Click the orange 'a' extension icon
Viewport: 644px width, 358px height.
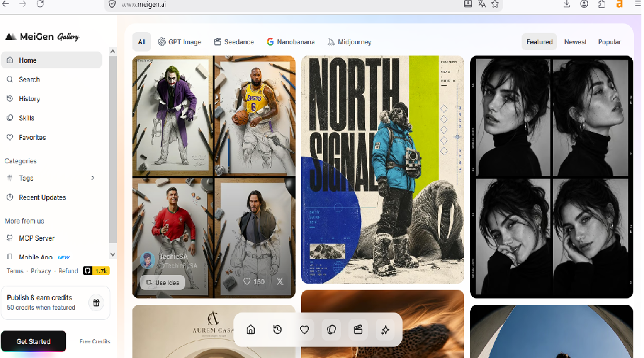(x=619, y=4)
